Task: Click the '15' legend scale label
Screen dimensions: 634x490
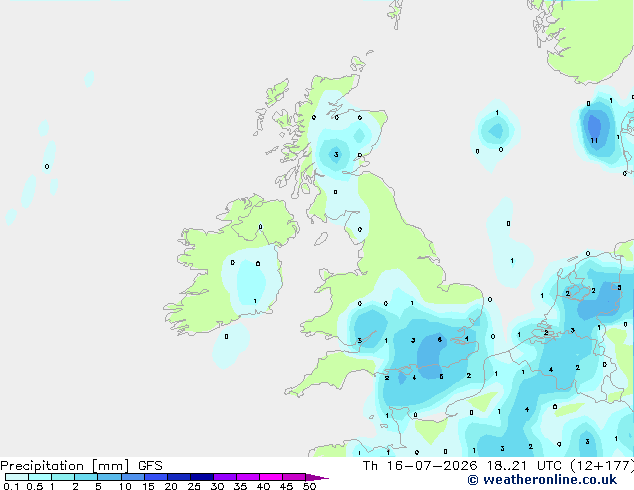Action: pyautogui.click(x=148, y=486)
